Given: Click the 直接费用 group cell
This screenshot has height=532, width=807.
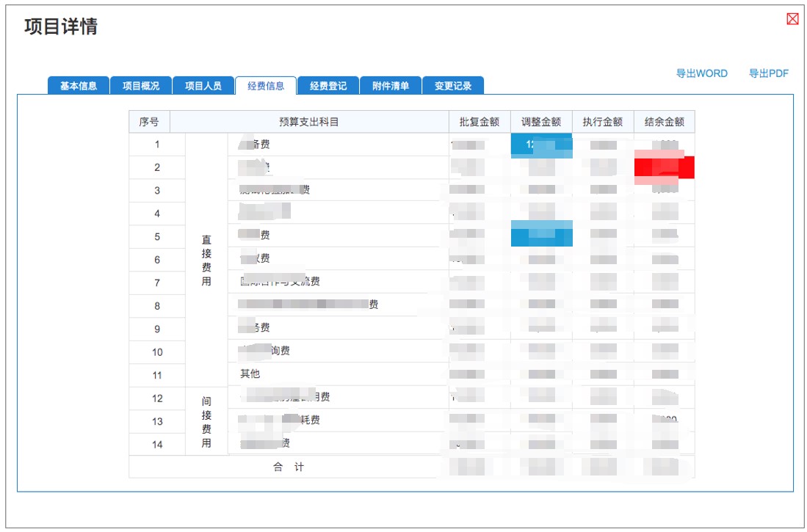Looking at the screenshot, I should coord(206,260).
